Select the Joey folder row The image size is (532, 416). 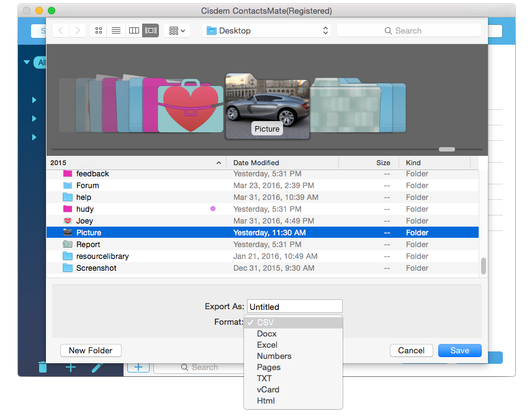coord(263,221)
